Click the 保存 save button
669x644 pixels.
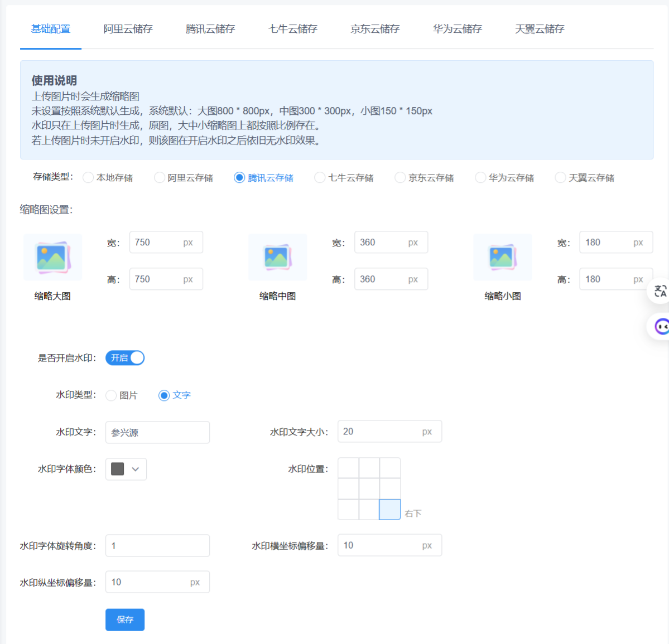[x=124, y=619]
